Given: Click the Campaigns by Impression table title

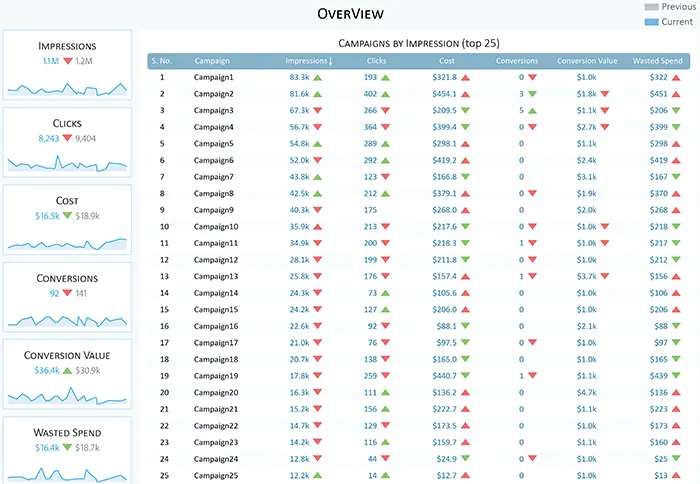Looking at the screenshot, I should [419, 43].
